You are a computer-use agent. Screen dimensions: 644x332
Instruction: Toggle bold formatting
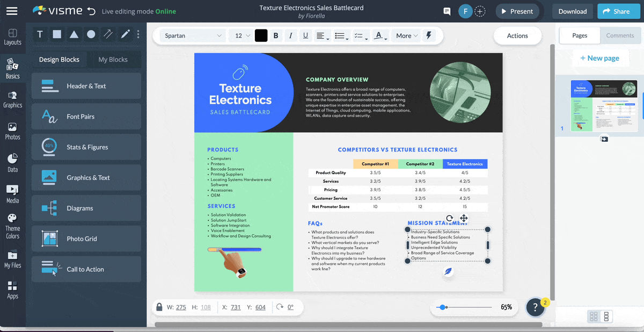[276, 35]
